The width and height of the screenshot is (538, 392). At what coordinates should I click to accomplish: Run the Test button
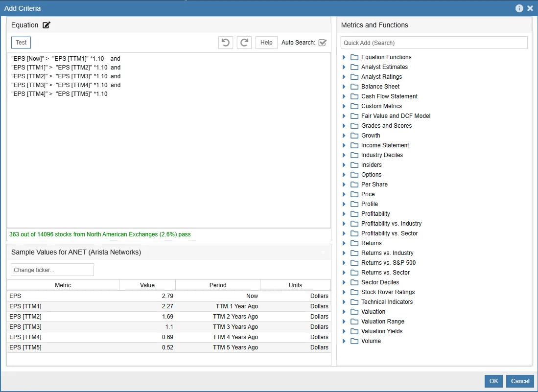tap(21, 43)
